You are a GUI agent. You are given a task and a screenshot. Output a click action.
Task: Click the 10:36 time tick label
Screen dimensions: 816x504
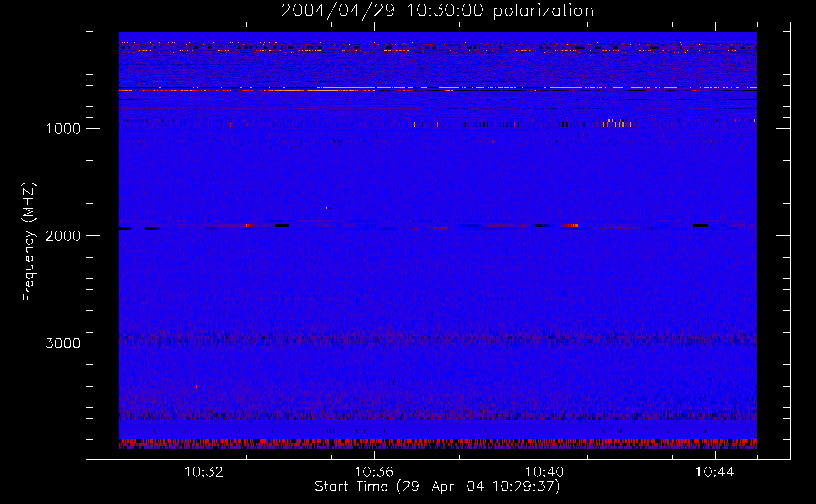coord(374,472)
